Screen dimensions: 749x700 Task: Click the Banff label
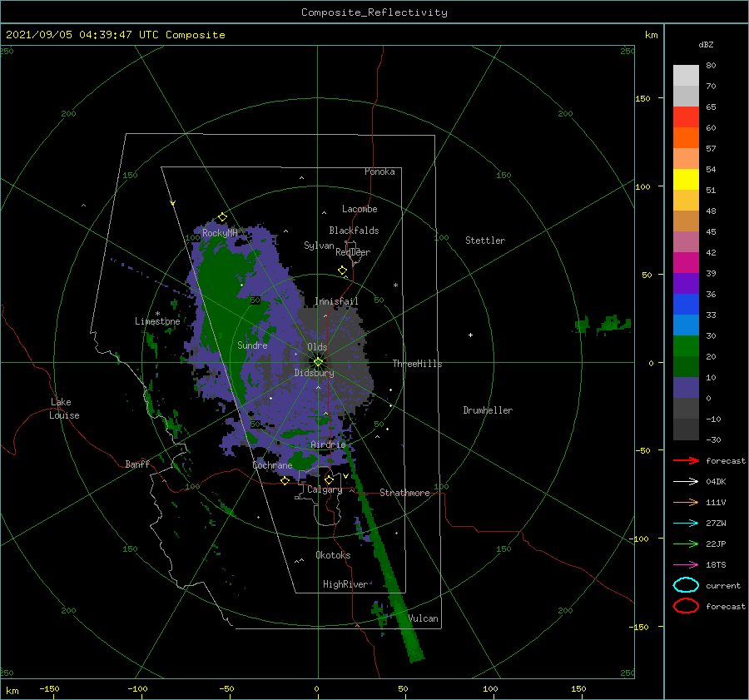click(x=137, y=464)
